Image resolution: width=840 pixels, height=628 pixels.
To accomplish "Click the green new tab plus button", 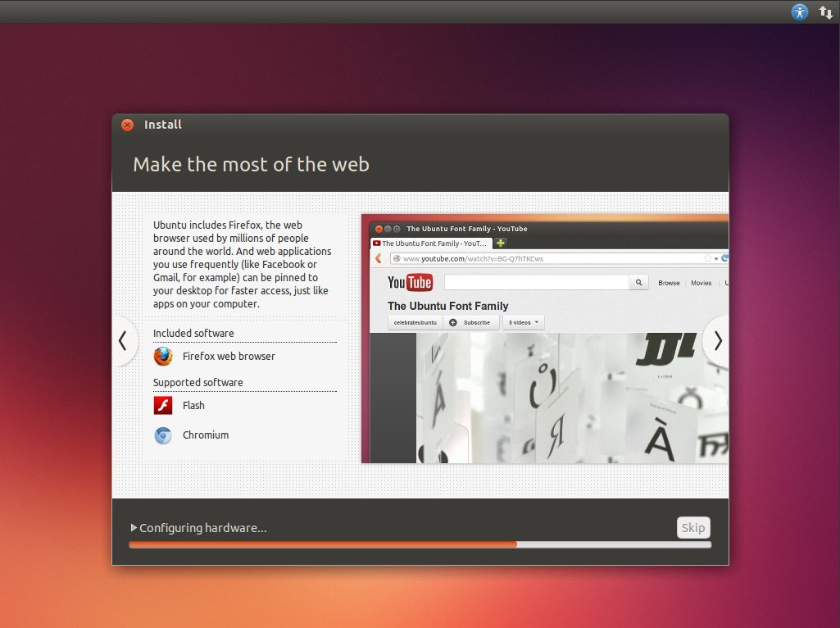I will tap(501, 243).
